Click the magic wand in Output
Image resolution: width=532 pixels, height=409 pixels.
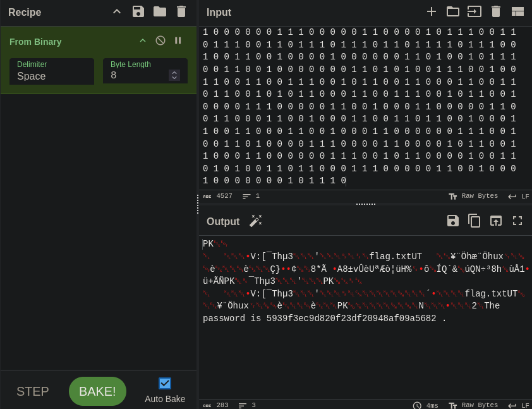(256, 221)
